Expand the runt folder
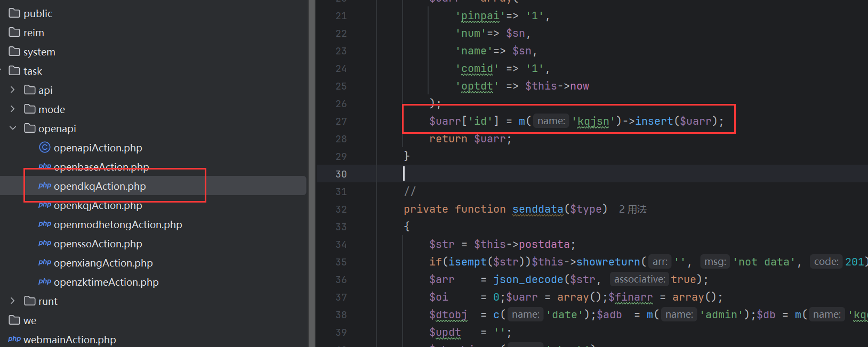The width and height of the screenshot is (868, 347). pos(13,301)
